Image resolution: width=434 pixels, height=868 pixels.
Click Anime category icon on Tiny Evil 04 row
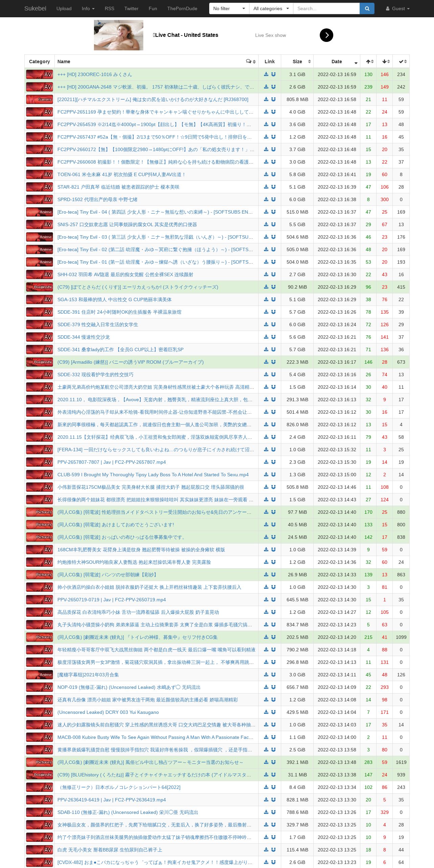pyautogui.click(x=40, y=212)
